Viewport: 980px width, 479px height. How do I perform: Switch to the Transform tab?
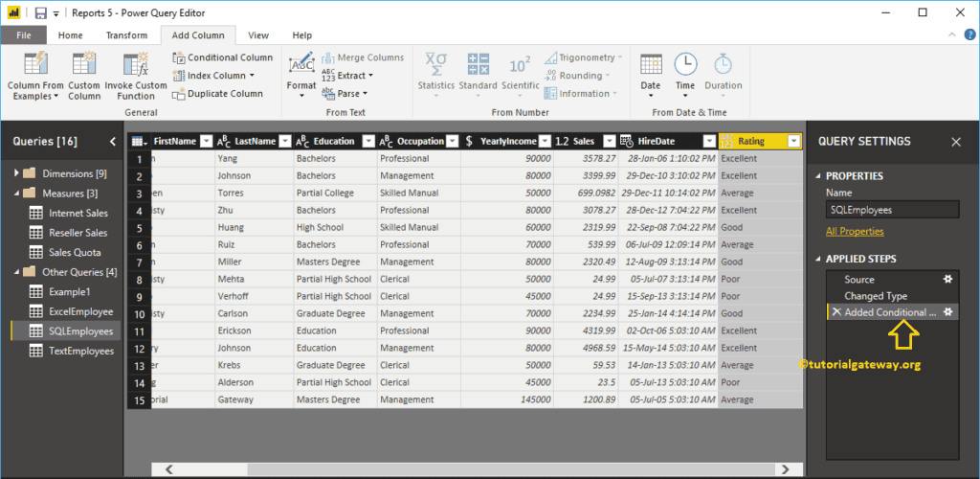coord(126,35)
